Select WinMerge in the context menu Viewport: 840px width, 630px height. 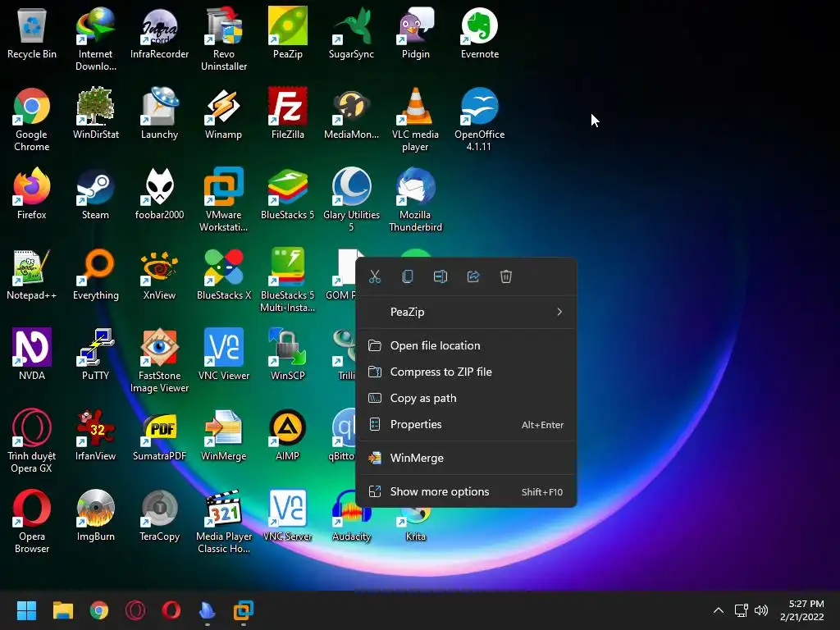[x=466, y=458]
